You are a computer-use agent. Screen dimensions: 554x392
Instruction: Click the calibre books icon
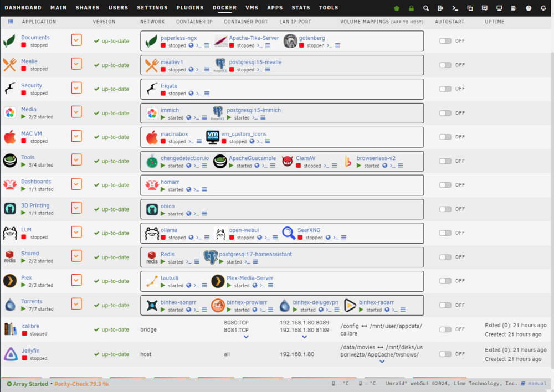pyautogui.click(x=10, y=329)
